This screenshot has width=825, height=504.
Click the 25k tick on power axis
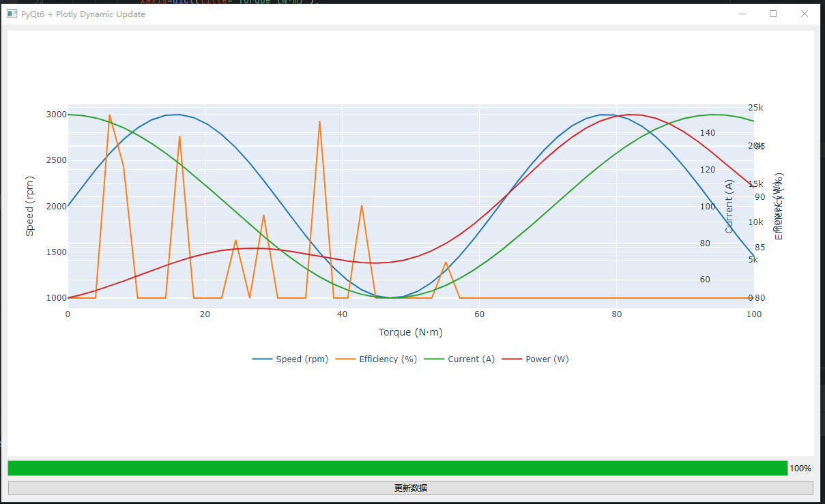click(755, 108)
